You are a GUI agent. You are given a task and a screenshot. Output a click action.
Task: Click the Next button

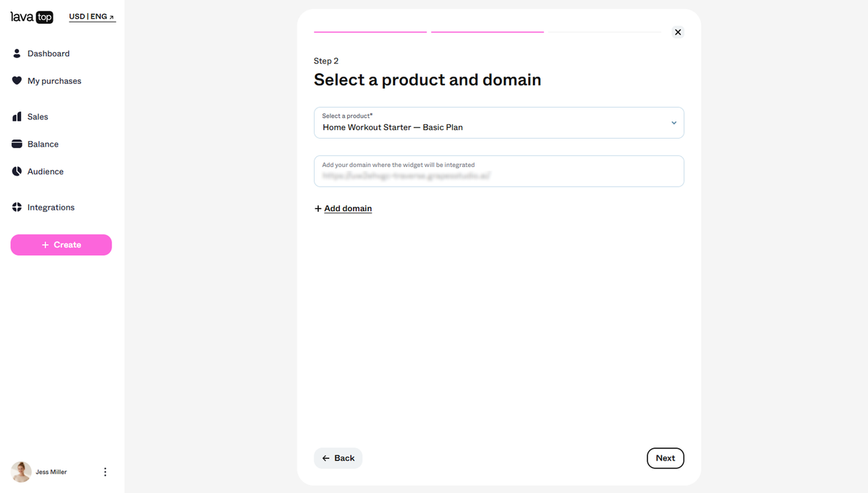(665, 458)
